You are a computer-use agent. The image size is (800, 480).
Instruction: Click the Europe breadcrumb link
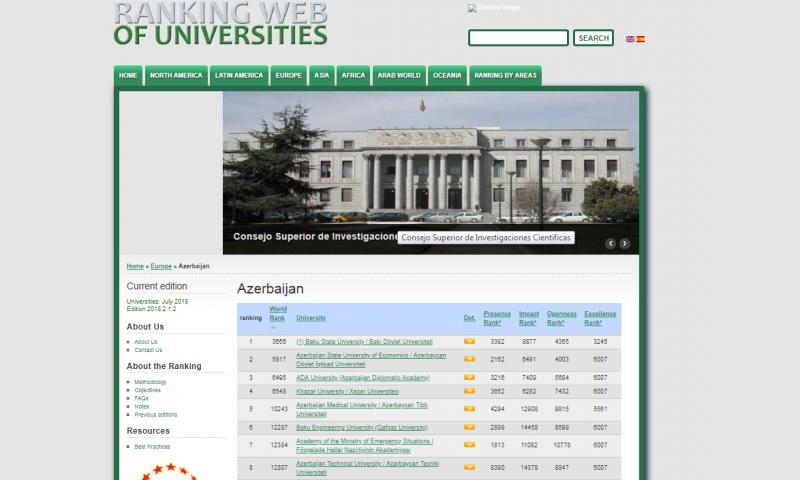point(161,266)
